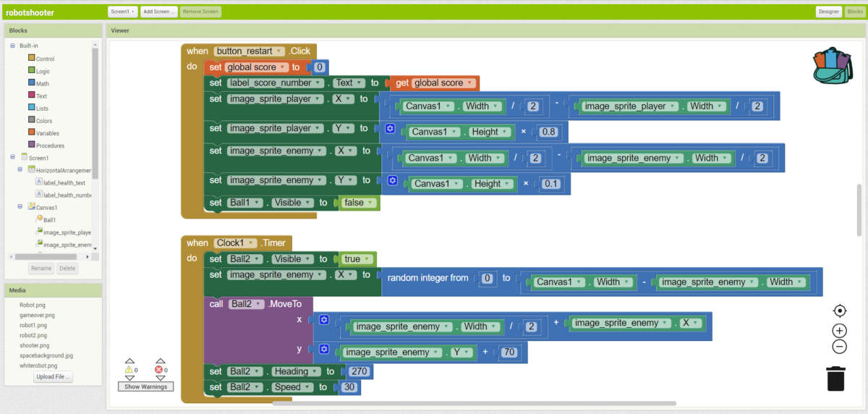Open button_restart dropdown in Click event block
Screen dimensions: 868x414
pyautogui.click(x=249, y=51)
